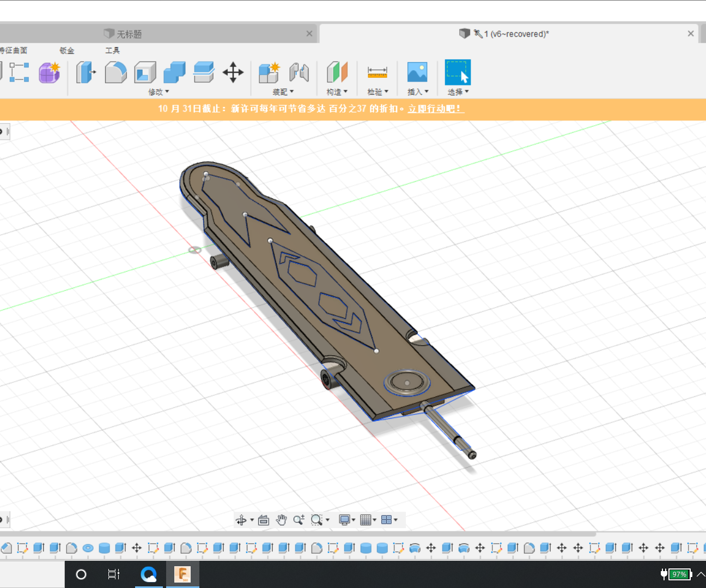
Task: Click the Look At icon in navigation bar
Action: tap(264, 520)
